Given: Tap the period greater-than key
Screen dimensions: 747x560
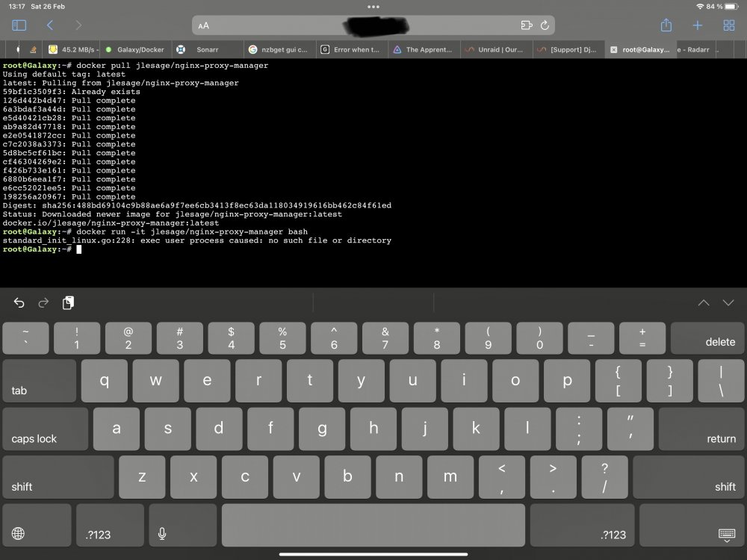Looking at the screenshot, I should coord(553,477).
